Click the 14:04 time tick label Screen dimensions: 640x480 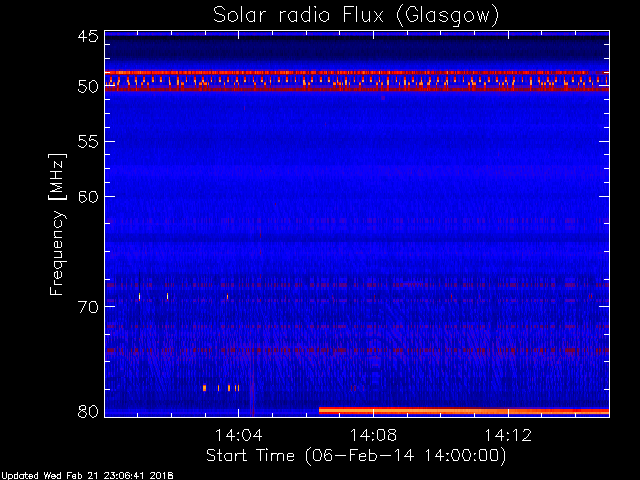click(239, 435)
